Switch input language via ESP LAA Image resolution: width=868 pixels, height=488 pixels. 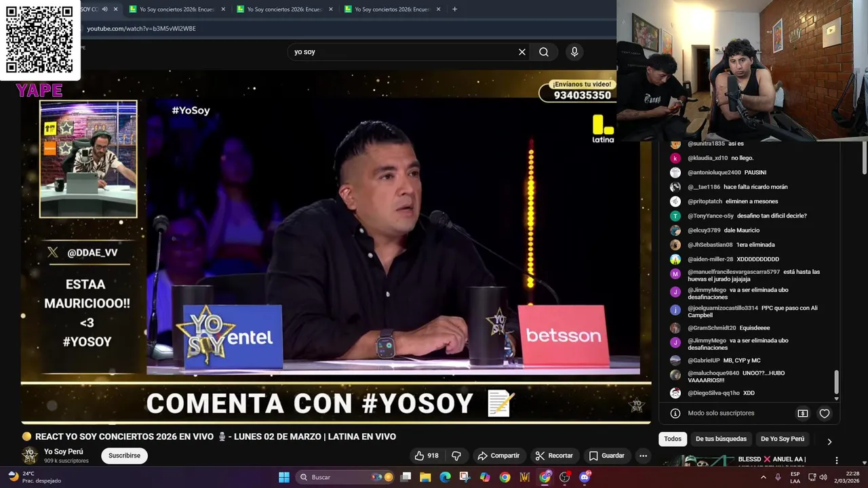click(x=795, y=477)
